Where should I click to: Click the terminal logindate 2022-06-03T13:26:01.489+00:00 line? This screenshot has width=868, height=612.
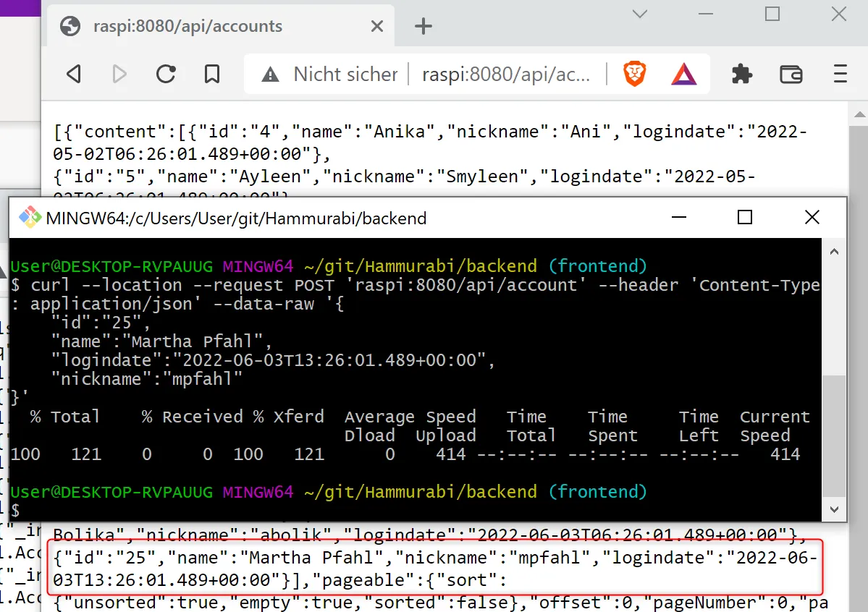273,360
